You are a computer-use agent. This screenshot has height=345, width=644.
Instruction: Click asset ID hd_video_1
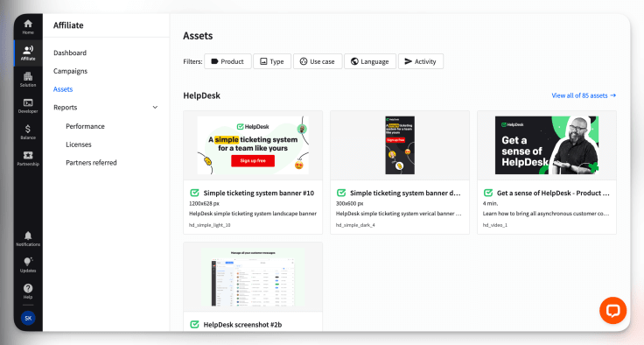click(x=495, y=225)
